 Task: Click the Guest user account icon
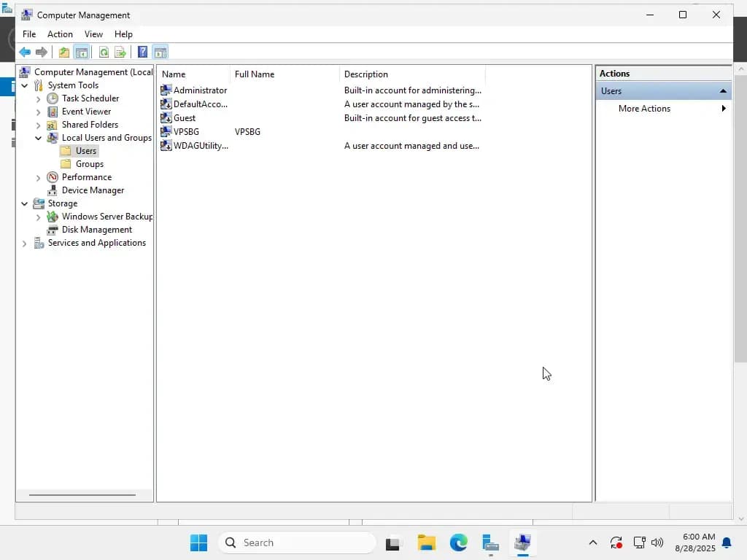click(x=166, y=117)
